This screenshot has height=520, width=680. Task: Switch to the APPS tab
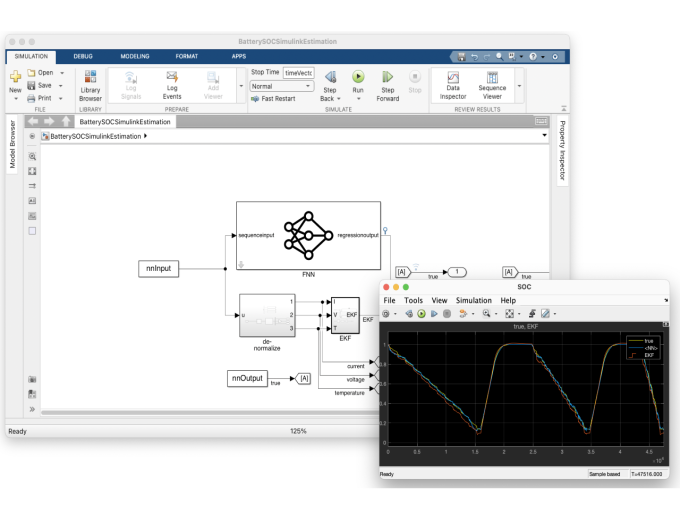click(239, 56)
